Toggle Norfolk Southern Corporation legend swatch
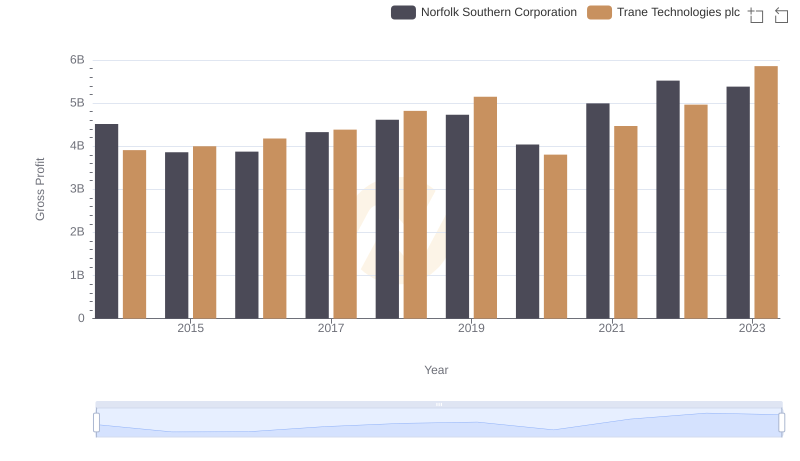 (x=403, y=12)
